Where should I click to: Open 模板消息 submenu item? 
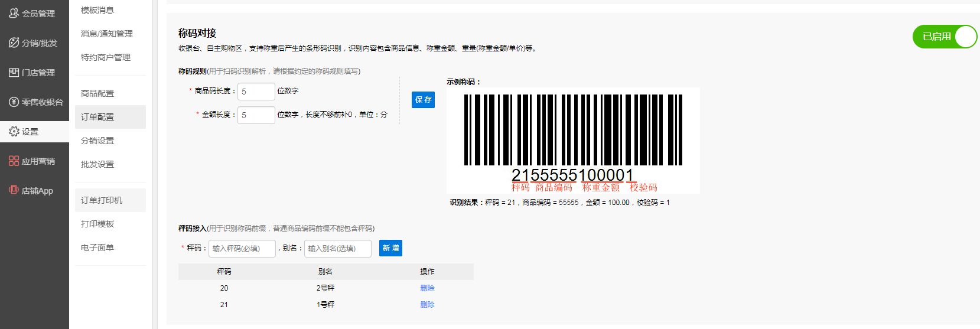97,10
